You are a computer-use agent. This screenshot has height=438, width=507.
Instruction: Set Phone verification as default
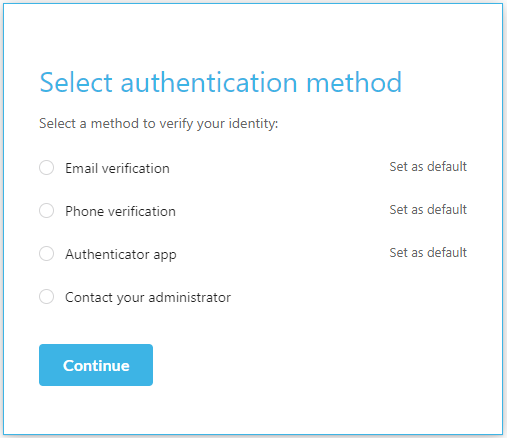point(428,210)
